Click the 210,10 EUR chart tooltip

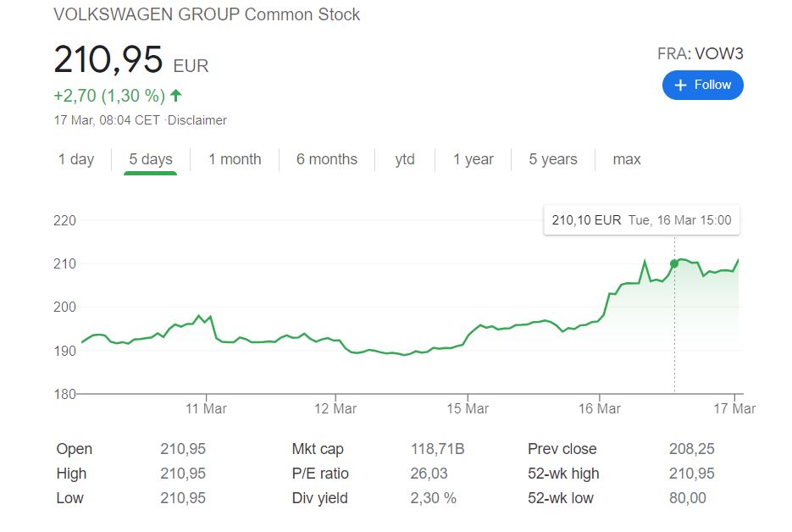point(640,220)
